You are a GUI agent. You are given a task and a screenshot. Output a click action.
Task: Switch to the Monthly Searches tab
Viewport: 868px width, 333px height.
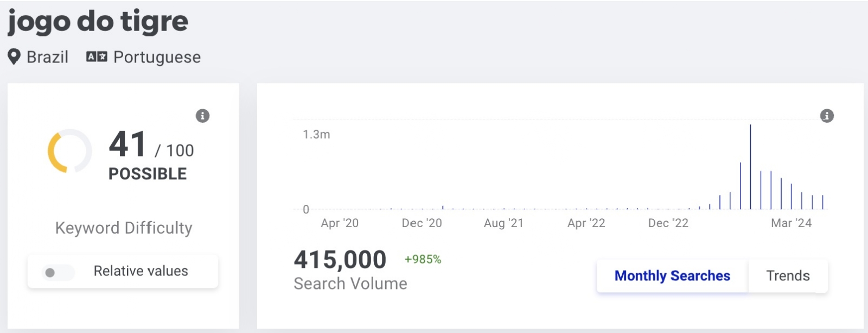(x=672, y=276)
